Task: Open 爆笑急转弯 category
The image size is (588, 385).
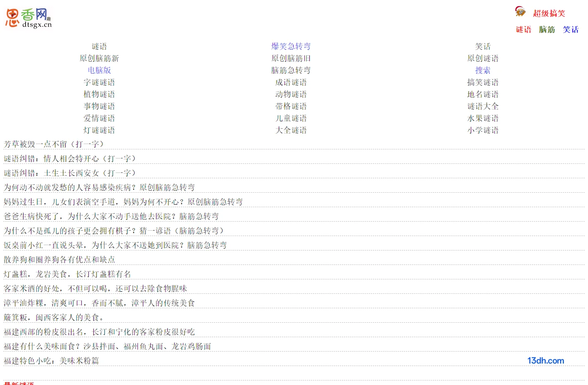Action: (x=291, y=47)
